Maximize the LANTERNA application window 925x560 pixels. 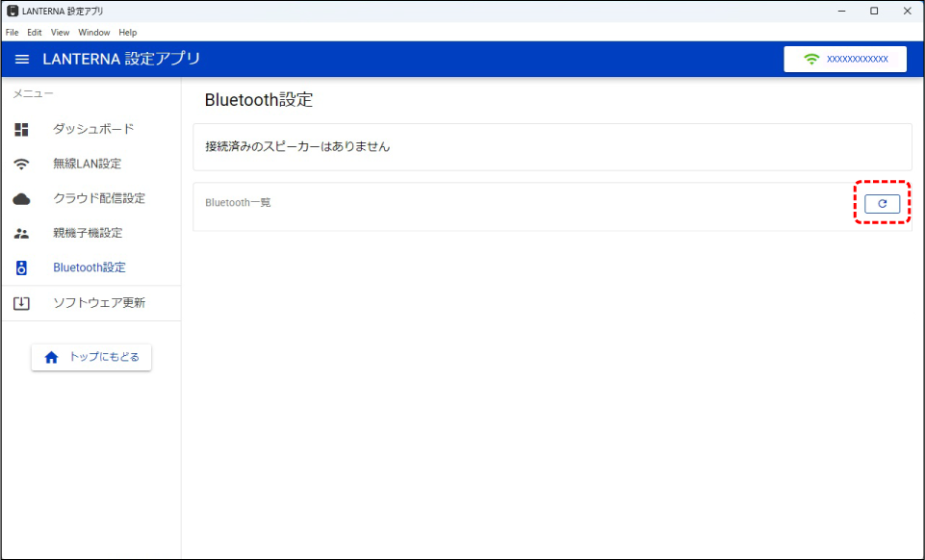pyautogui.click(x=874, y=11)
